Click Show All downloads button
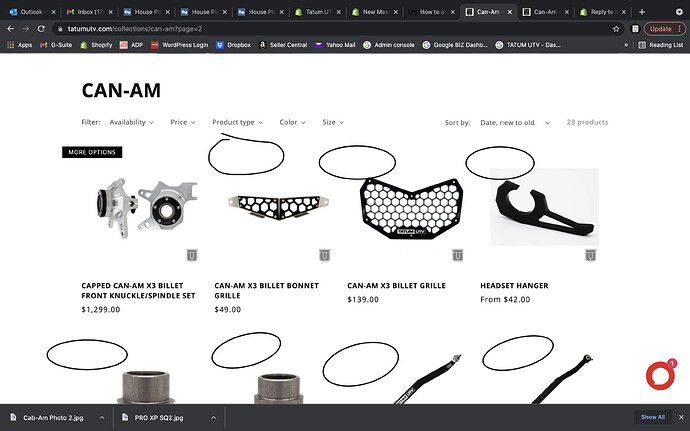This screenshot has width=690, height=431. pos(653,417)
